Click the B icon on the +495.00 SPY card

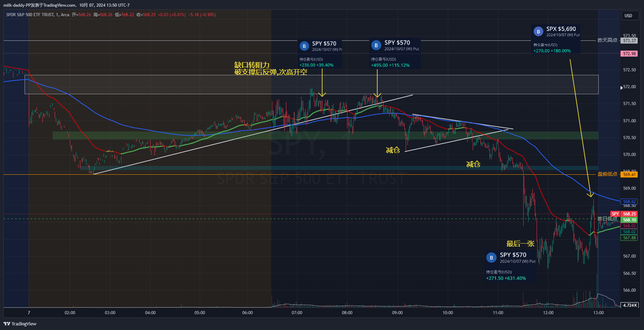(376, 45)
